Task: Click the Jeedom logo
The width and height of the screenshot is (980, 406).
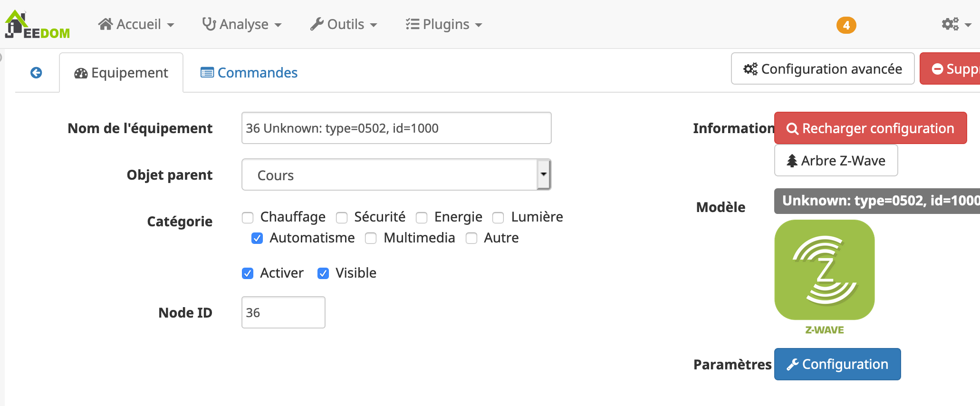Action: click(37, 24)
